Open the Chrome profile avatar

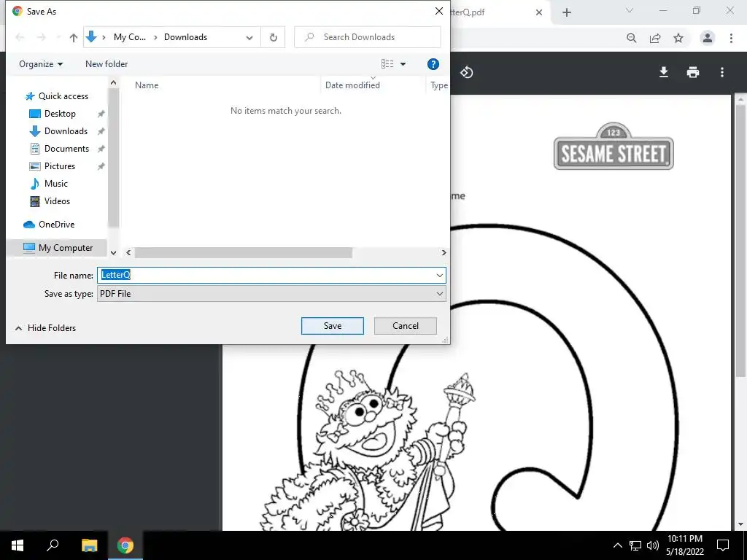(x=708, y=38)
